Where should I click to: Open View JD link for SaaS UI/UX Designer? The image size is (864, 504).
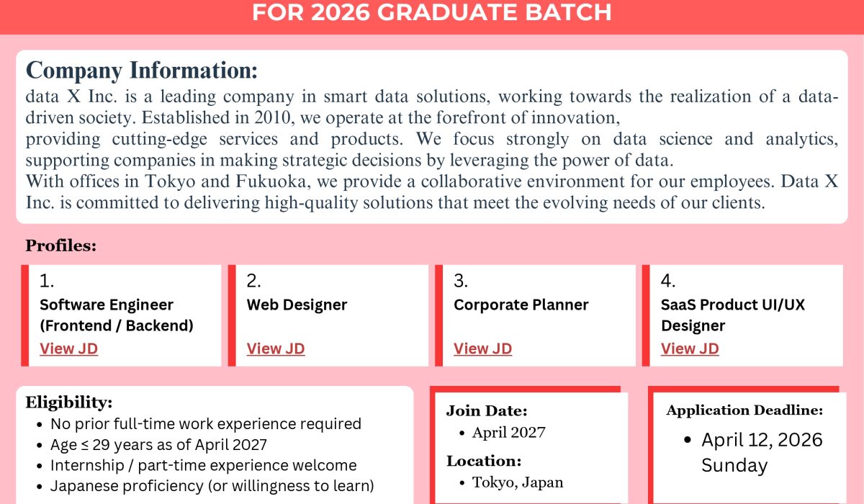point(690,348)
